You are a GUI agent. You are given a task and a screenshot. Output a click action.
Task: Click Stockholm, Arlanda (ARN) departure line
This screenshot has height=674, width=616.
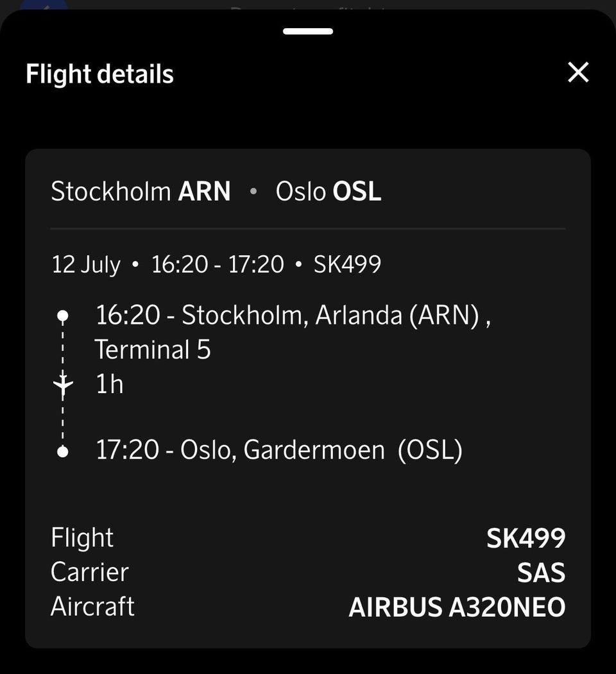click(x=293, y=316)
